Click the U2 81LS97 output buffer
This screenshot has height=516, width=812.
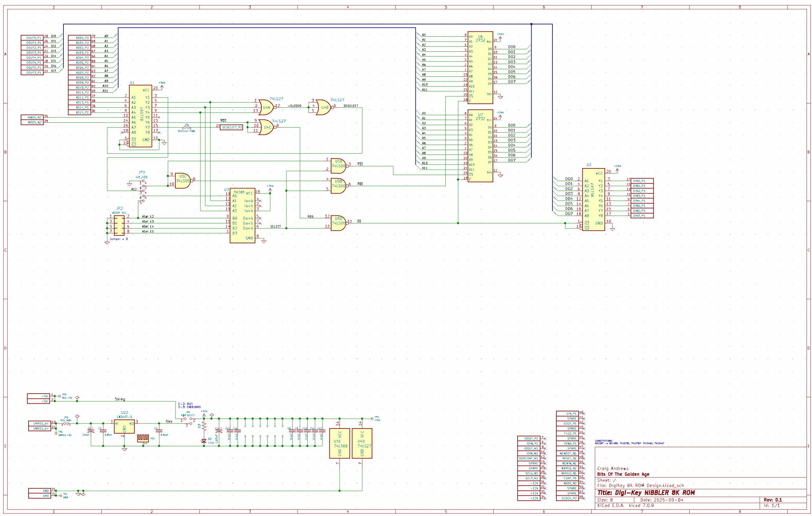[593, 199]
